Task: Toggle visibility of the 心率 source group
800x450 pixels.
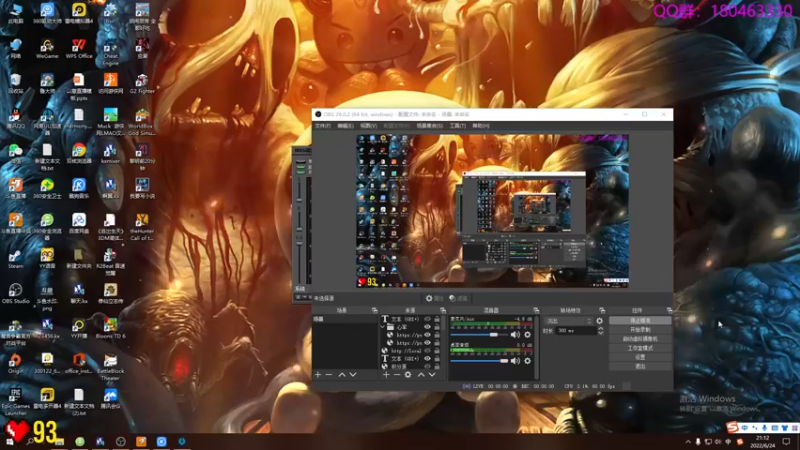Action: click(x=428, y=327)
